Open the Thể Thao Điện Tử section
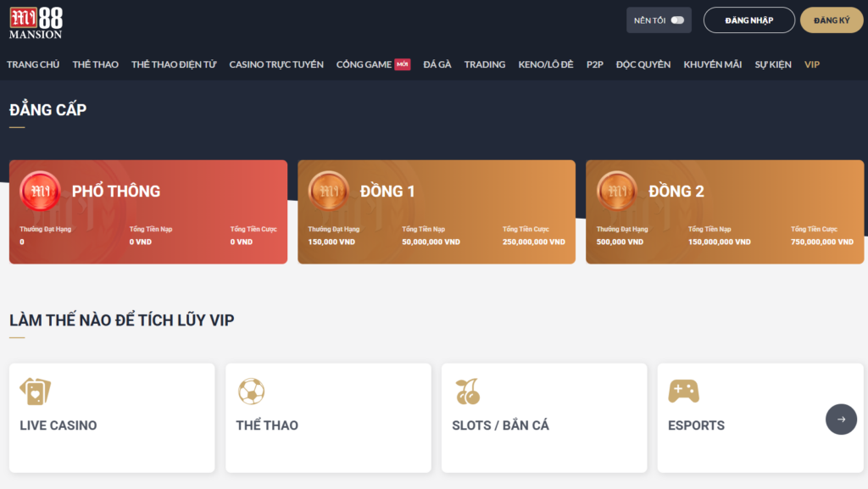 tap(173, 64)
